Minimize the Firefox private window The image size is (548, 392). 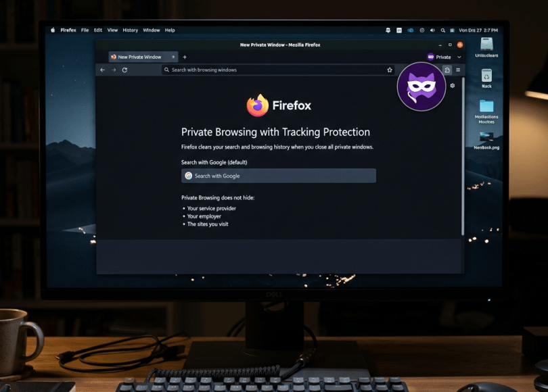[440, 45]
